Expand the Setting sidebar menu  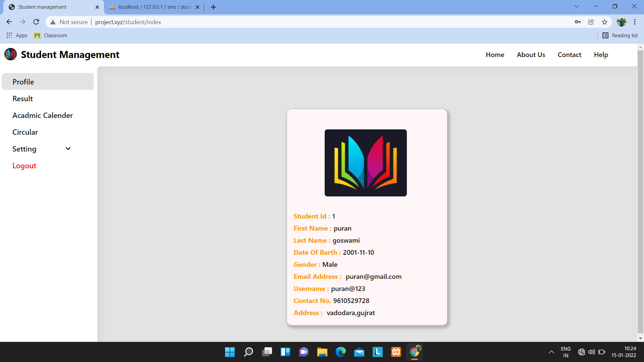(68, 148)
